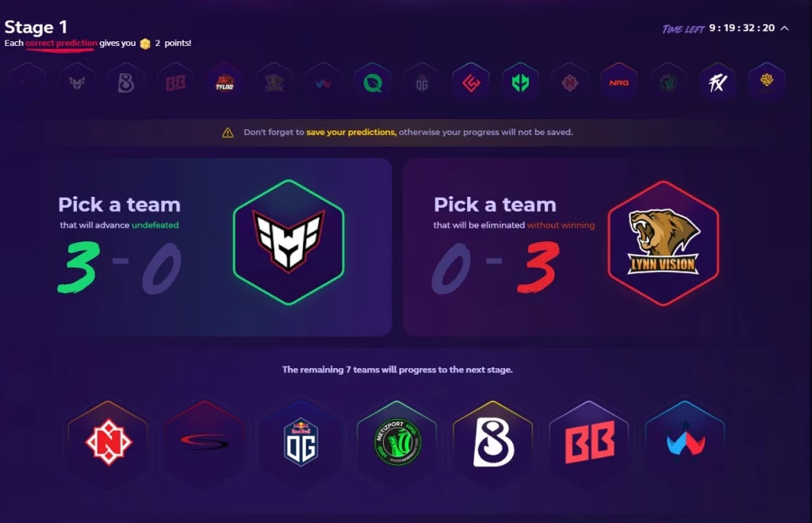Screen dimensions: 812x523
Task: Select the blue-red Wildcard advancing slot
Action: point(685,442)
